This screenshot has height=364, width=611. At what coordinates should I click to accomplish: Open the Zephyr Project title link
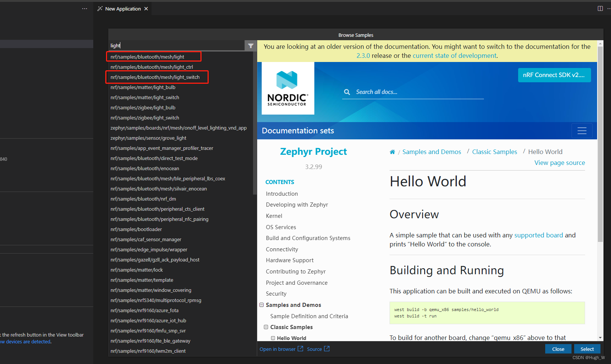tap(314, 151)
